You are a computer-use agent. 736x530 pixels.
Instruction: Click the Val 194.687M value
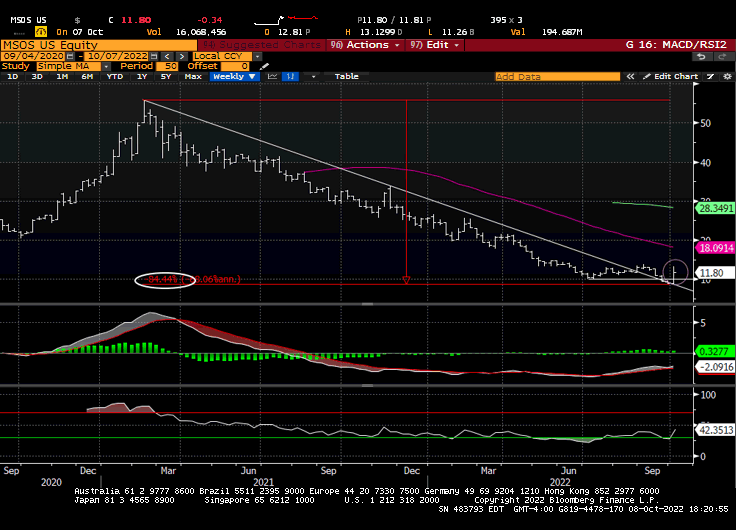coord(562,32)
